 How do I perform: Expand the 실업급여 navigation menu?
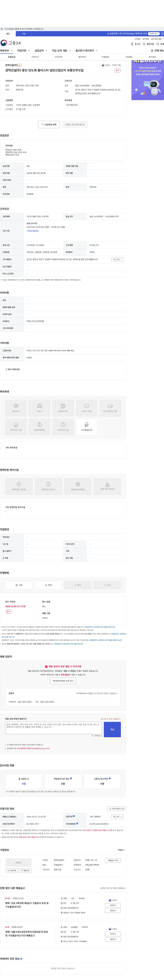coord(41,51)
